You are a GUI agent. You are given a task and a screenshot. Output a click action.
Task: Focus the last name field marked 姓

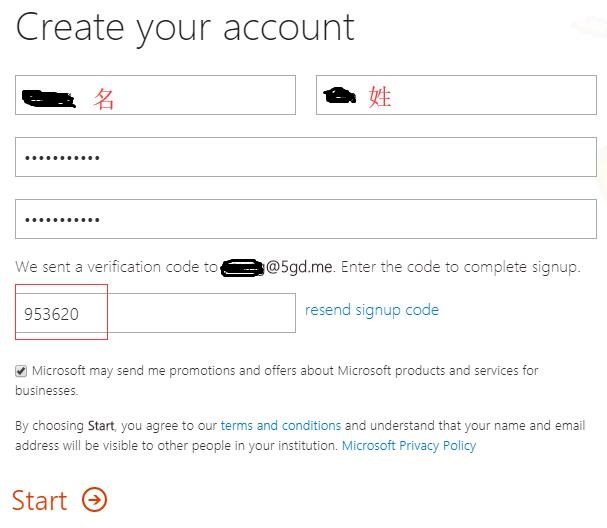(456, 95)
